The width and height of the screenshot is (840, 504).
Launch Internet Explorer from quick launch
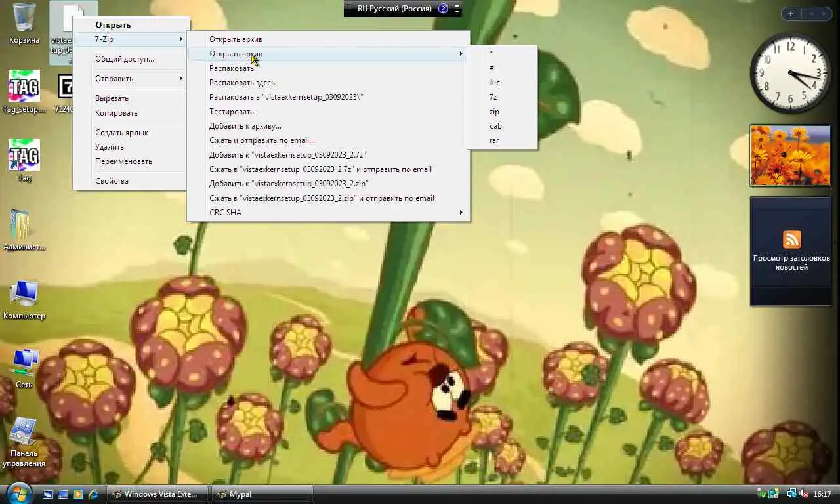pyautogui.click(x=93, y=494)
